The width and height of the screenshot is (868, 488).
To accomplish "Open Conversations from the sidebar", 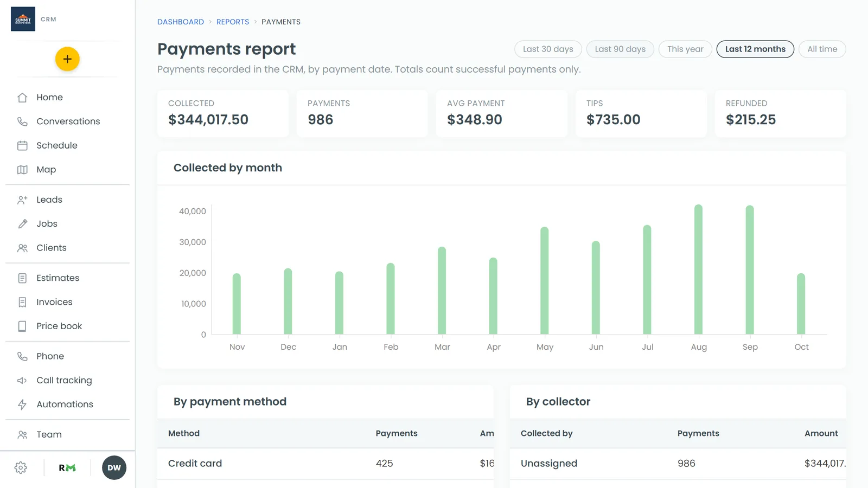I will pos(67,121).
